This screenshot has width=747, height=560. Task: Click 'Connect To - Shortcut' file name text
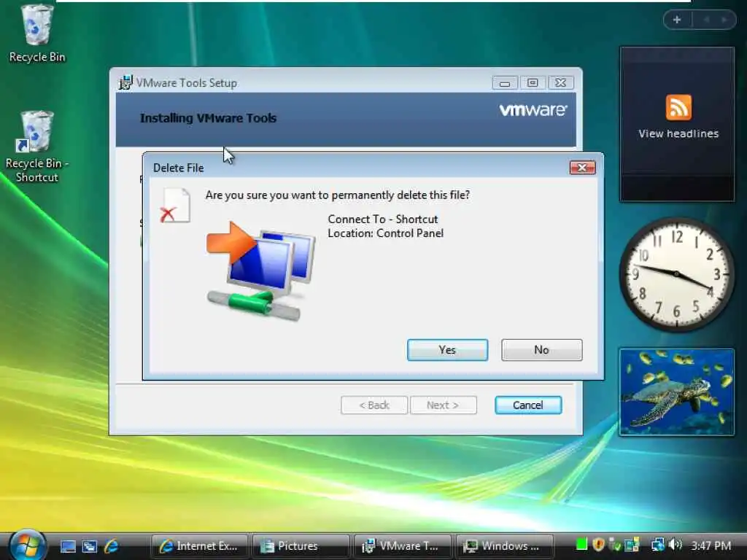click(382, 219)
